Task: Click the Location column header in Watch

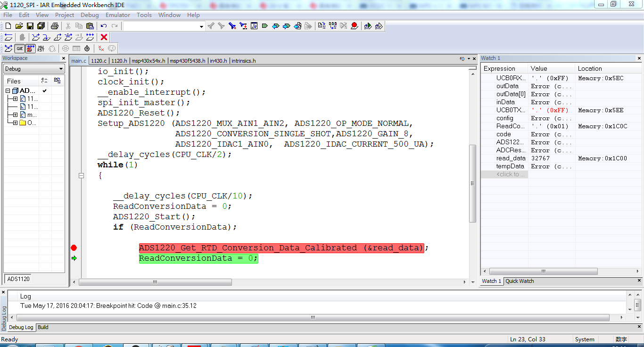Action: click(x=609, y=68)
